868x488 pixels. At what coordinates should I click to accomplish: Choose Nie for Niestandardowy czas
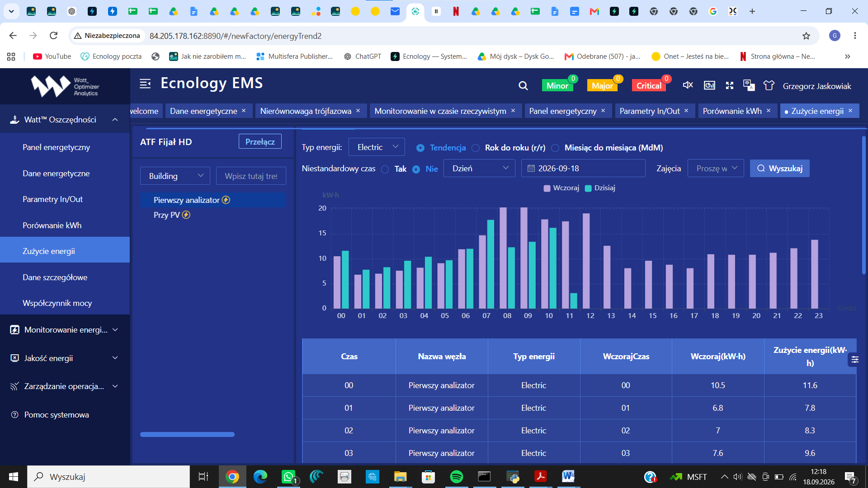[416, 169]
